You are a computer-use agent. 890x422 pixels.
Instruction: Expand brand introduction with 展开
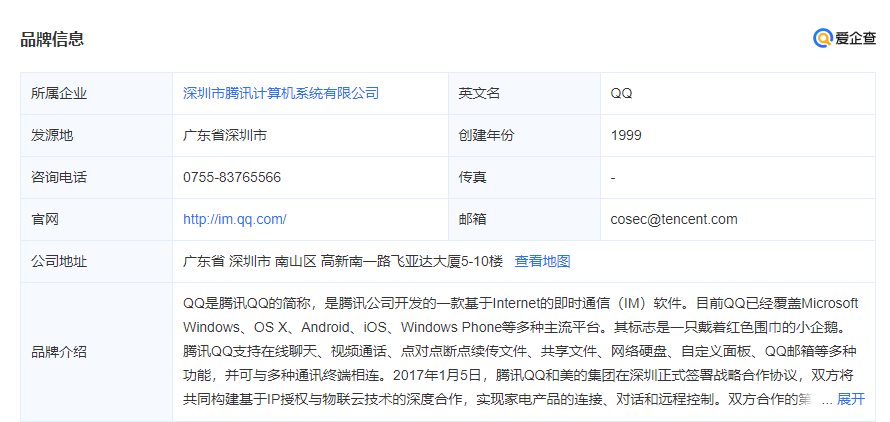(x=850, y=399)
